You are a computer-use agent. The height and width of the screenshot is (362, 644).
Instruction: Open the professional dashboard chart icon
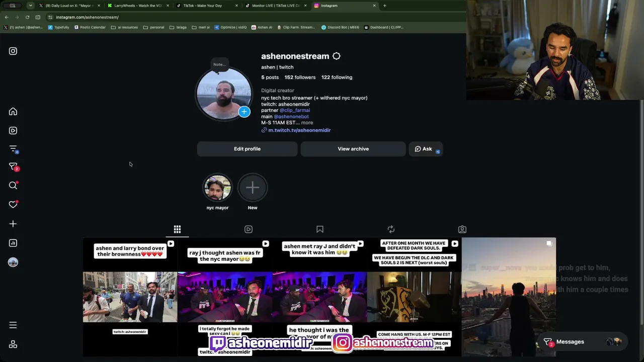click(x=13, y=243)
